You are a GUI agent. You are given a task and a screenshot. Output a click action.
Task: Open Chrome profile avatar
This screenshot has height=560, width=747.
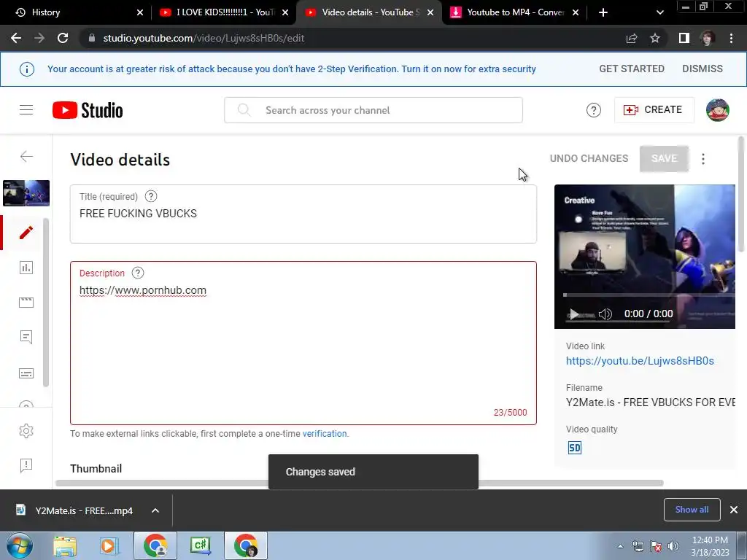tap(708, 38)
